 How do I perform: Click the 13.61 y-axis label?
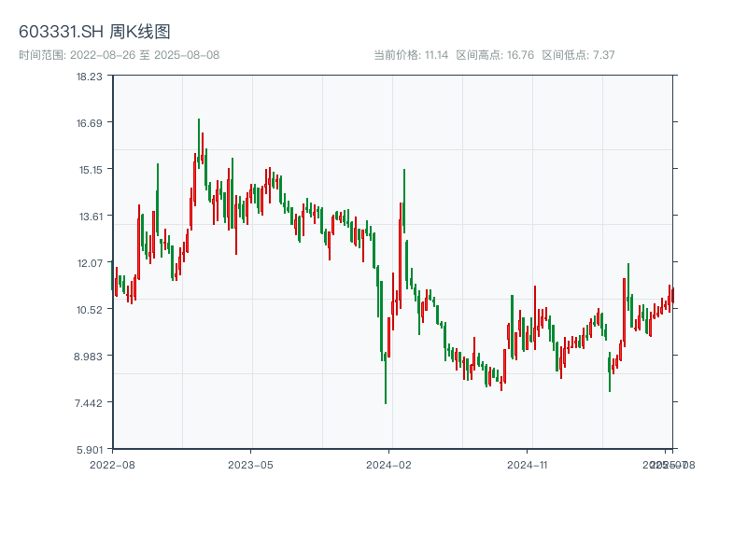pyautogui.click(x=90, y=217)
